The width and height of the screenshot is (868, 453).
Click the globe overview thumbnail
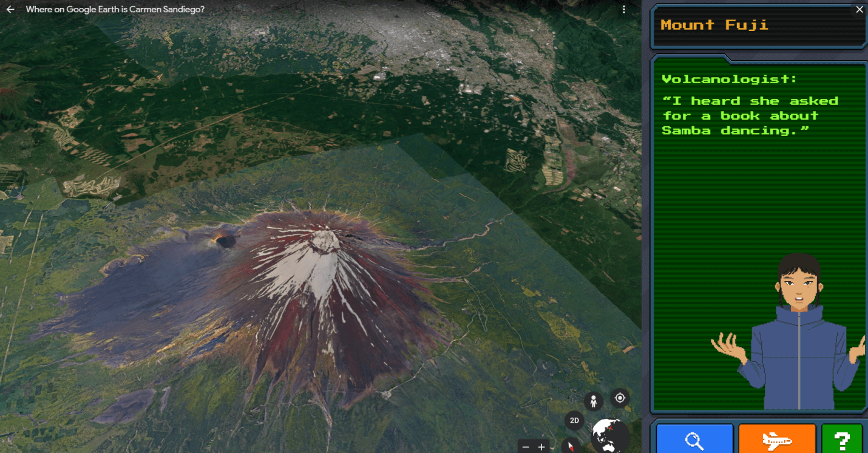coord(610,436)
